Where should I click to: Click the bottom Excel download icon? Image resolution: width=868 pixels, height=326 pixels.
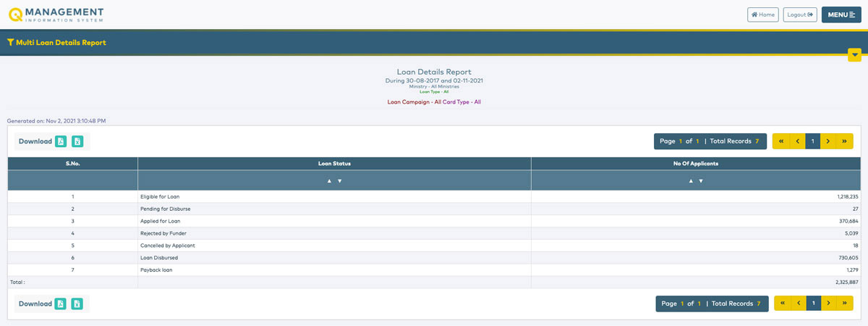[77, 304]
